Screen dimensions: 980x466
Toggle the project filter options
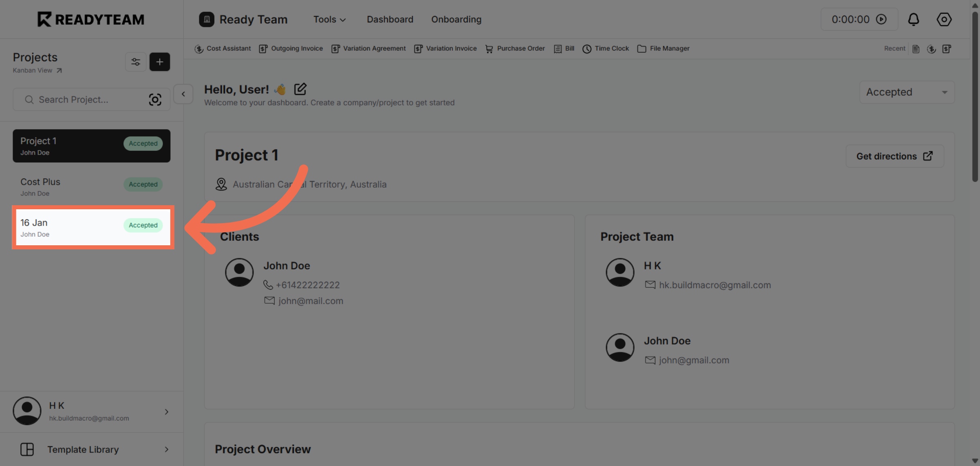136,62
